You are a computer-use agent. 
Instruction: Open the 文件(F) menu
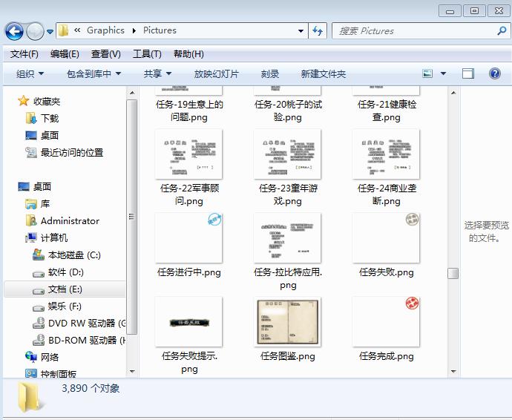tap(24, 54)
